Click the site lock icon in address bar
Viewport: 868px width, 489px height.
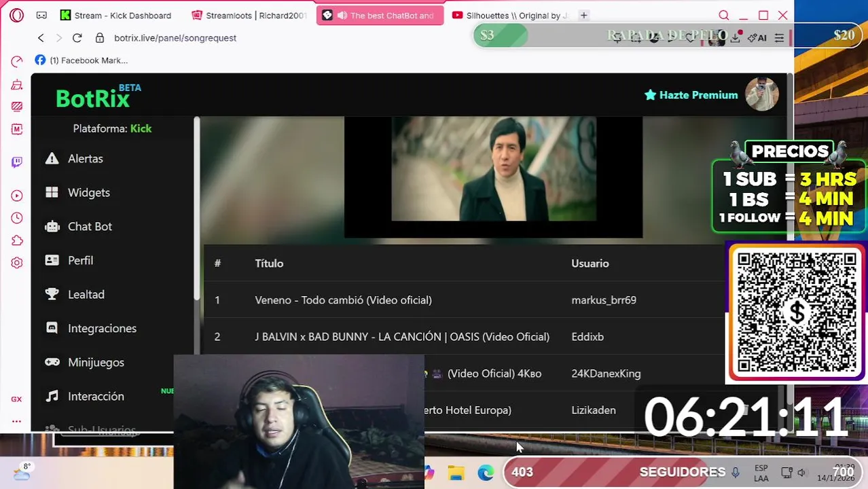coord(100,38)
